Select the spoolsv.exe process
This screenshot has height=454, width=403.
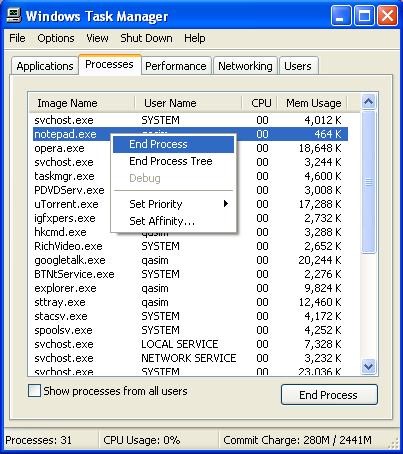coord(190,330)
